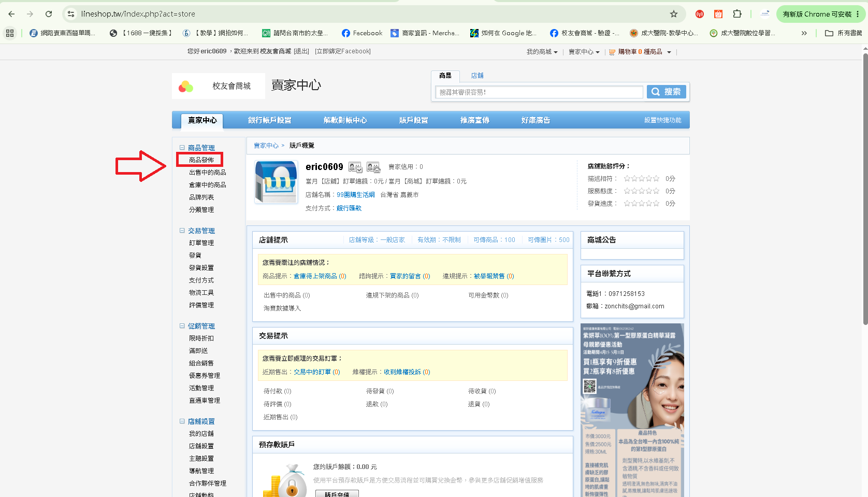Screen dimensions: 868x497
Task: Click 交易中的訂單 link
Action: [x=312, y=372]
